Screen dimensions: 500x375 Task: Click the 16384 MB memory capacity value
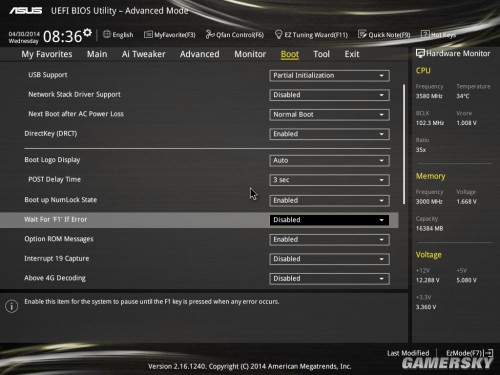(429, 228)
